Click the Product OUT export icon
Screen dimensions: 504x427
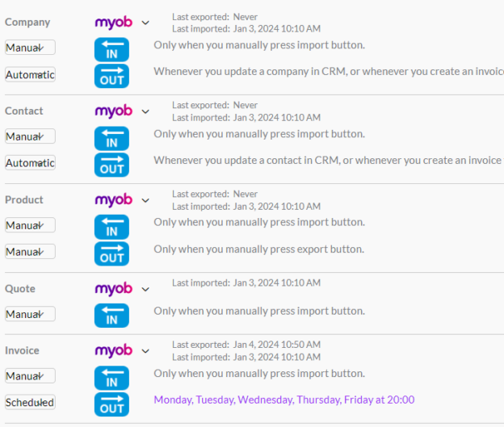[x=111, y=253]
